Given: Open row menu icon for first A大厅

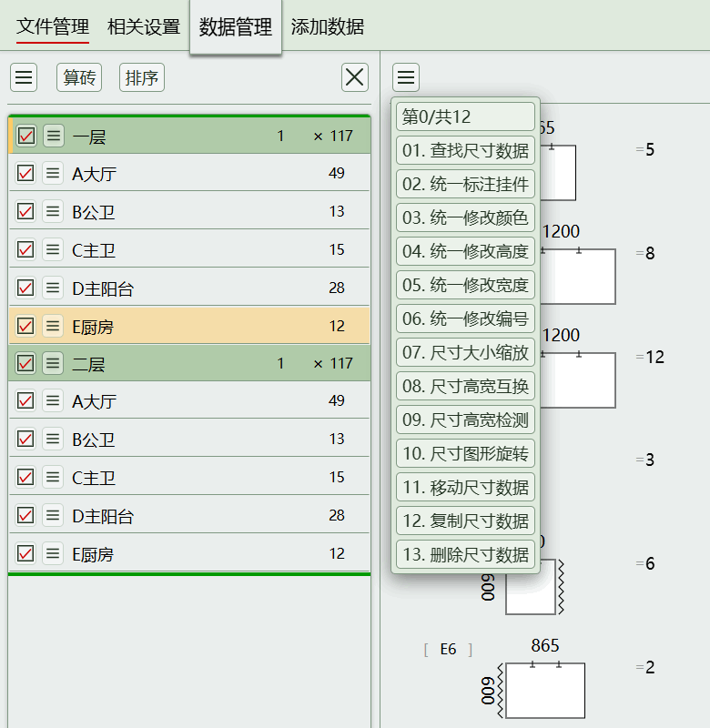Looking at the screenshot, I should (x=53, y=174).
